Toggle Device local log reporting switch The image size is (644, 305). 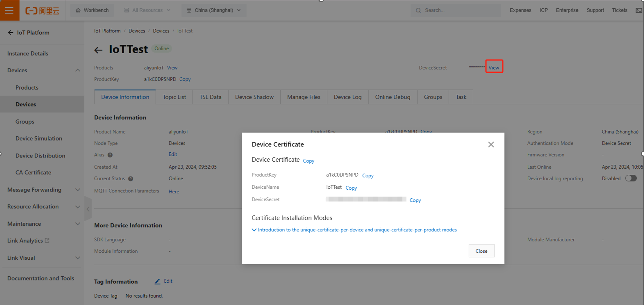(631, 178)
